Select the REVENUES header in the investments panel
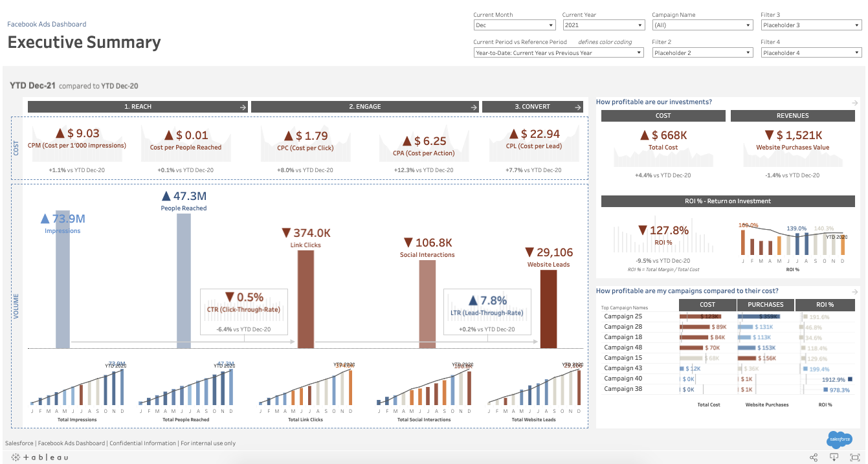This screenshot has height=464, width=868. pyautogui.click(x=792, y=115)
